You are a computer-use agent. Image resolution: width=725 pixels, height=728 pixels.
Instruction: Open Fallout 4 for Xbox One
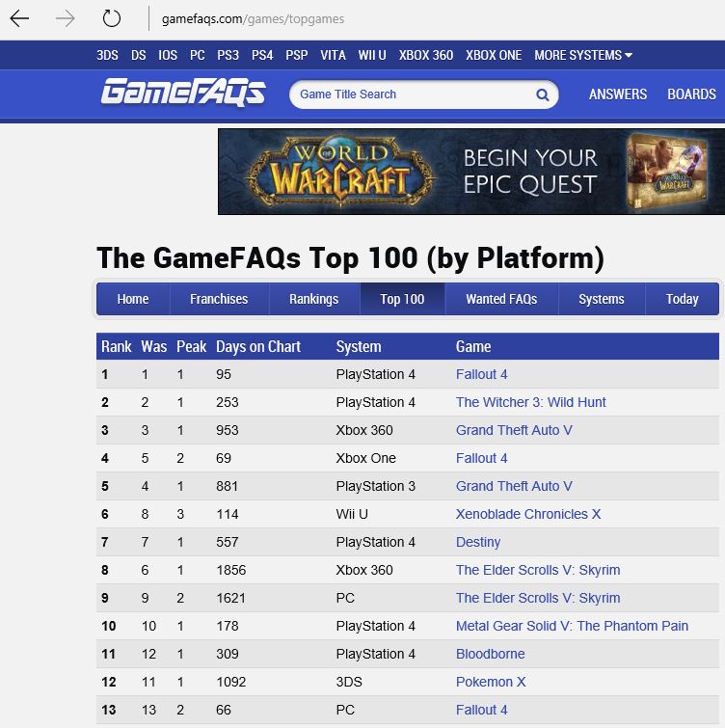tap(481, 458)
